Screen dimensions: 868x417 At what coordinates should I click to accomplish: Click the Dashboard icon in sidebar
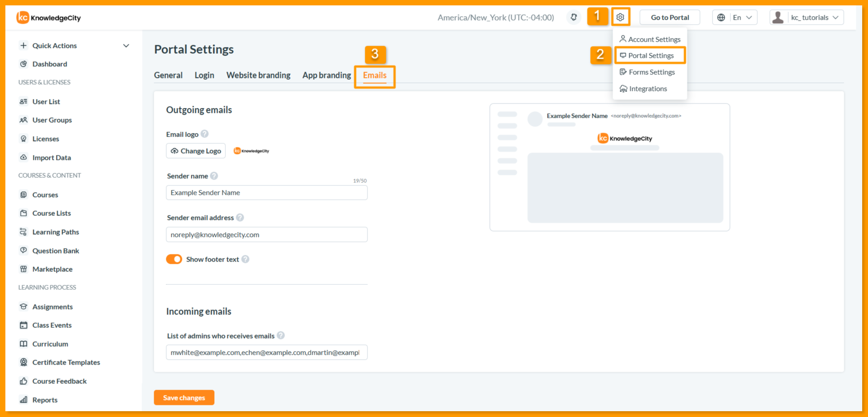coord(24,64)
